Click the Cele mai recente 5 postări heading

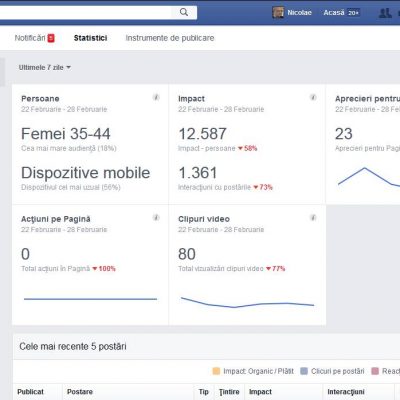click(x=73, y=346)
